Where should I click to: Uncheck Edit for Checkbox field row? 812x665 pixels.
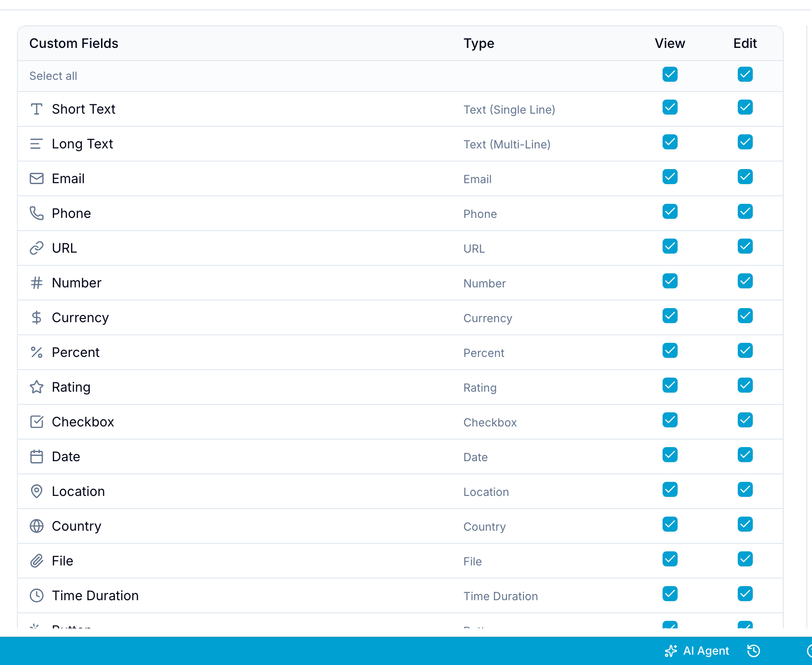pyautogui.click(x=745, y=420)
